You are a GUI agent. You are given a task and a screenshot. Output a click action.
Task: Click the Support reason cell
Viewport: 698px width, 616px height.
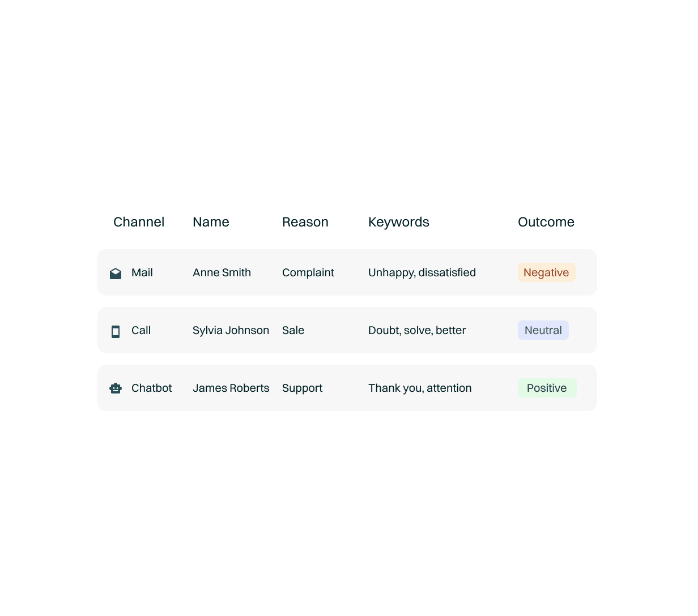(302, 388)
